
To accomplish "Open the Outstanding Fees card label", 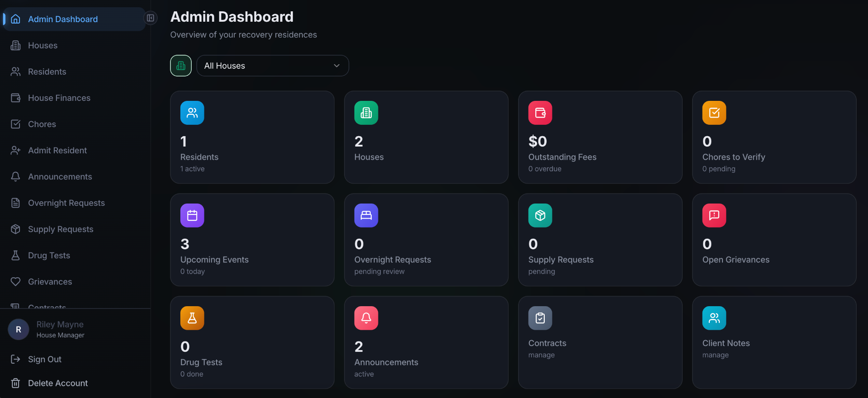I will [562, 157].
